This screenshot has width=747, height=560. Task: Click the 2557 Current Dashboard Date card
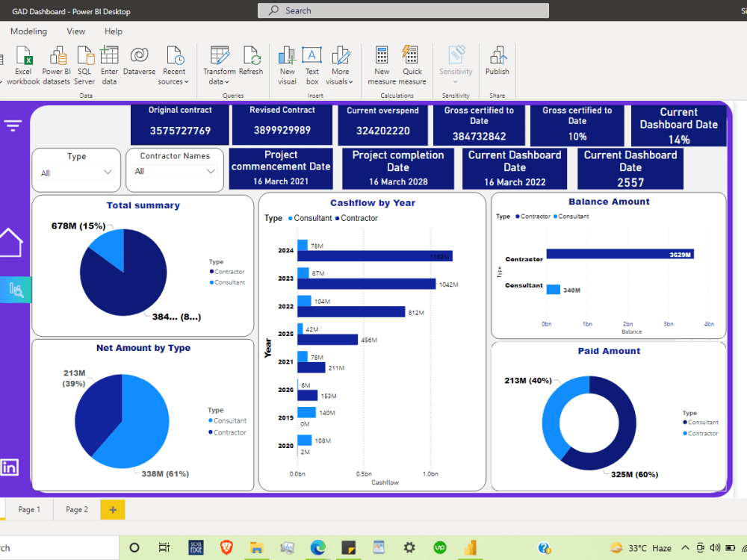[x=630, y=169]
